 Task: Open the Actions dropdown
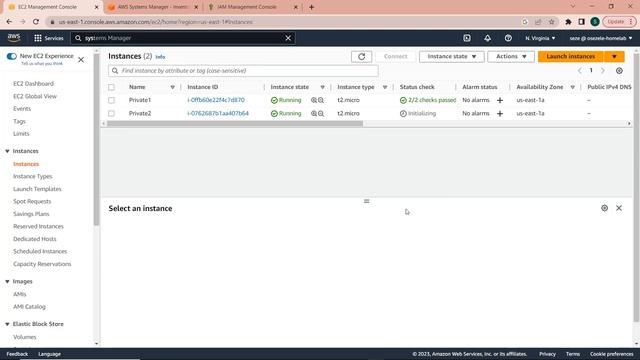coord(511,56)
